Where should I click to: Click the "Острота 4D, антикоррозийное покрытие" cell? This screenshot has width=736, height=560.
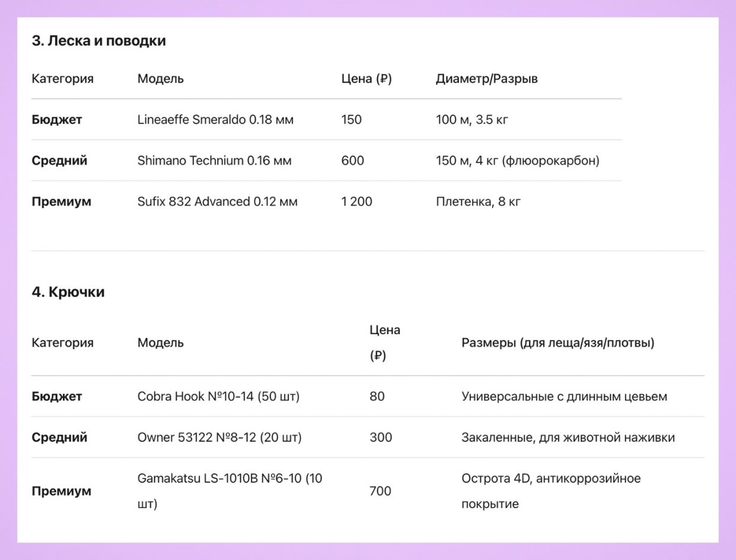pyautogui.click(x=550, y=491)
